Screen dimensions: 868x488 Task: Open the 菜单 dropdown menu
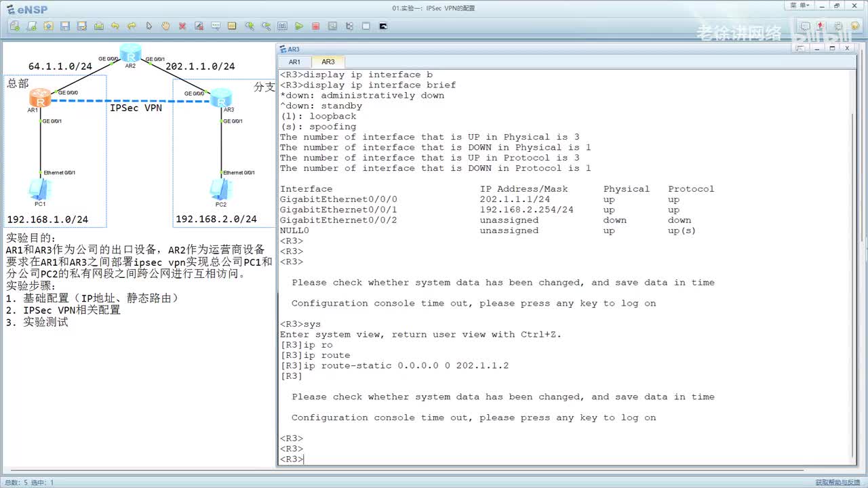pos(800,5)
